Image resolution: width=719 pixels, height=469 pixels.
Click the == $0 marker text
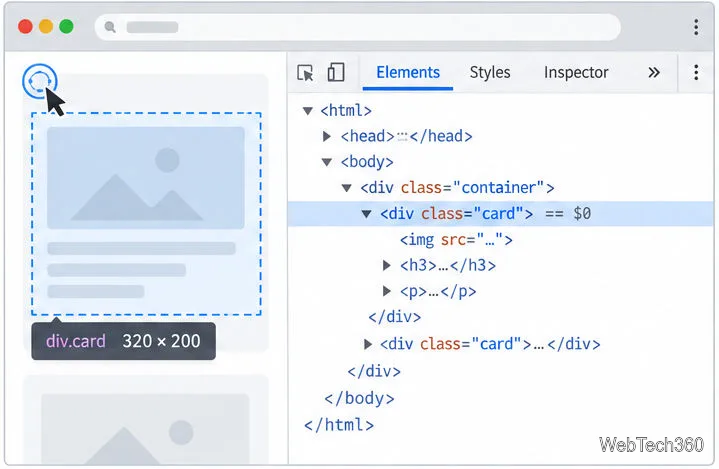point(568,214)
